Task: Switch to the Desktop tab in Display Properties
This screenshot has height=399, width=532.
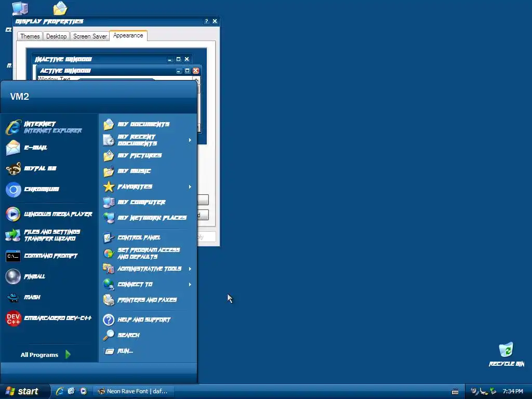Action: [x=56, y=36]
